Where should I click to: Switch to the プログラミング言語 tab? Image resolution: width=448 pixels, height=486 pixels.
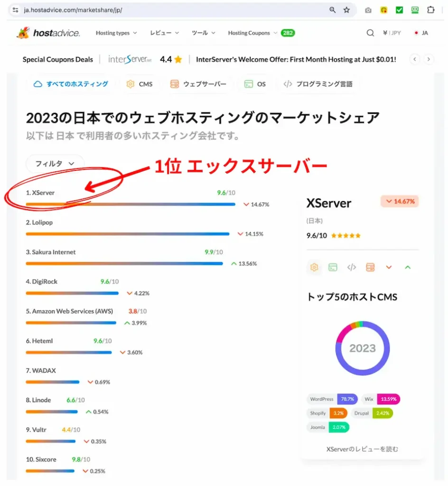[318, 84]
